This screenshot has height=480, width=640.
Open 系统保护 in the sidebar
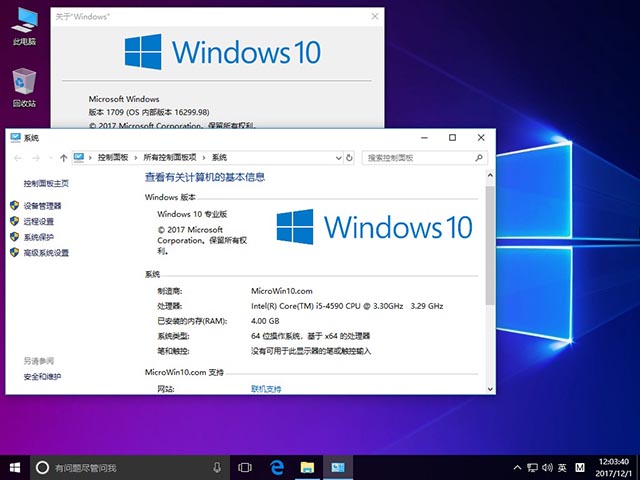click(x=39, y=237)
